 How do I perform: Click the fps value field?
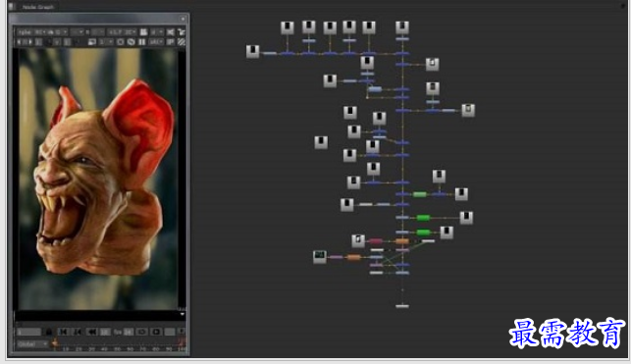(129, 333)
